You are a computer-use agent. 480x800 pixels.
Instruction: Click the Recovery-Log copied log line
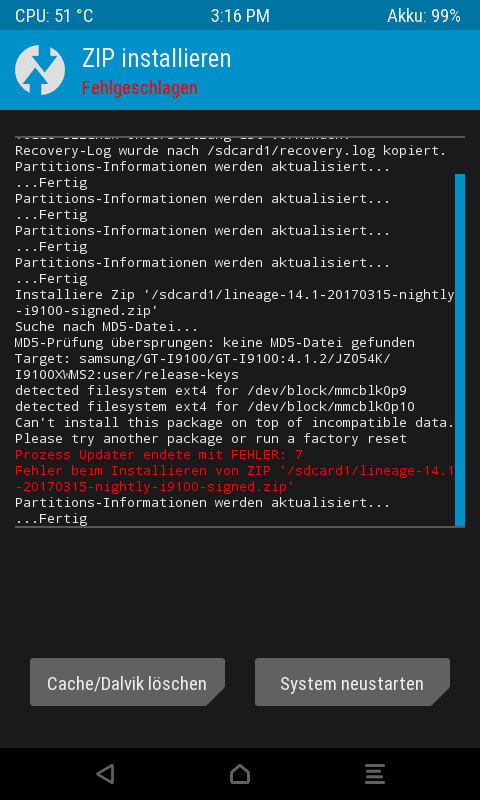pyautogui.click(x=231, y=151)
